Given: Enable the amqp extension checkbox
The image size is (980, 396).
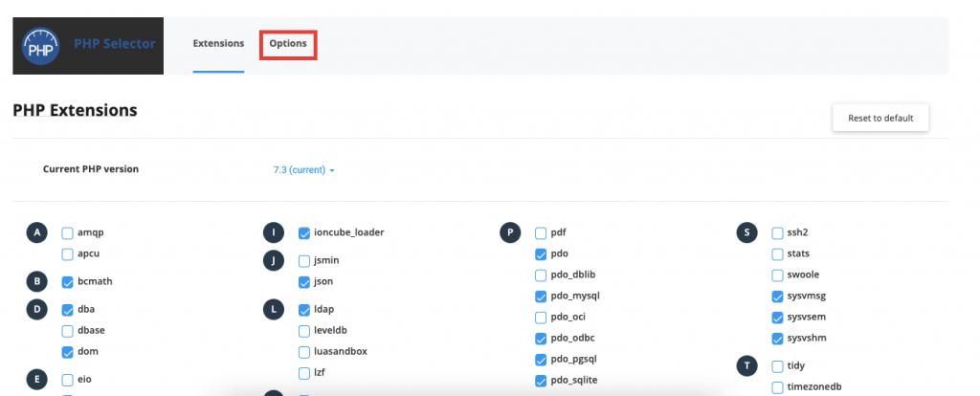Looking at the screenshot, I should pos(68,233).
